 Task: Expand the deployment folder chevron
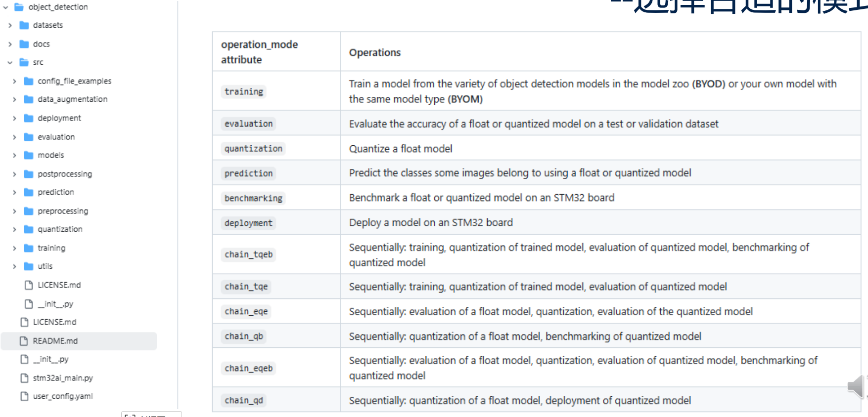14,119
